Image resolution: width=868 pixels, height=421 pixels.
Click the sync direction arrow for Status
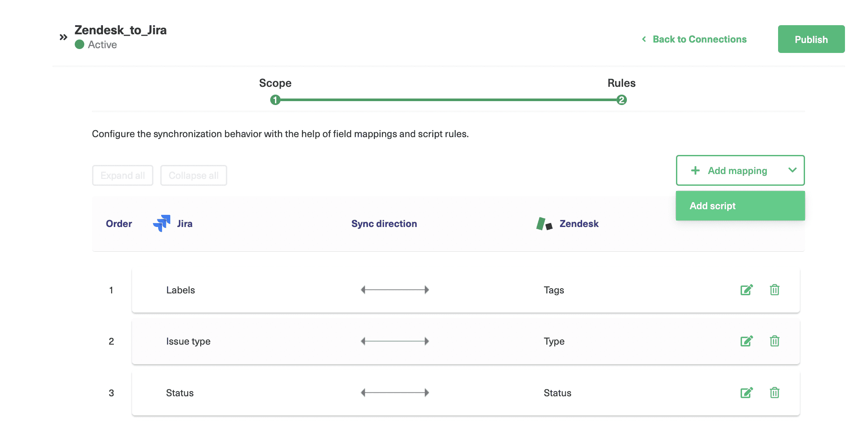pos(394,392)
